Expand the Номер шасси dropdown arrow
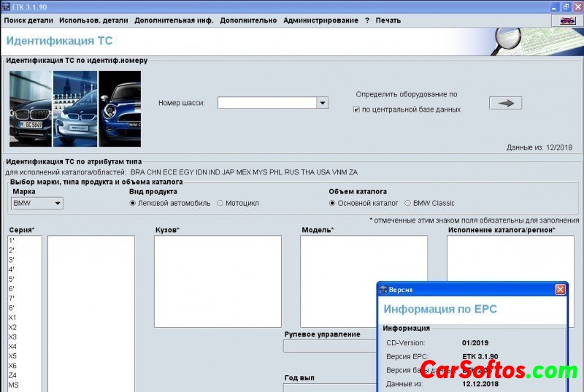Screen dimensions: 584x392 tap(323, 104)
